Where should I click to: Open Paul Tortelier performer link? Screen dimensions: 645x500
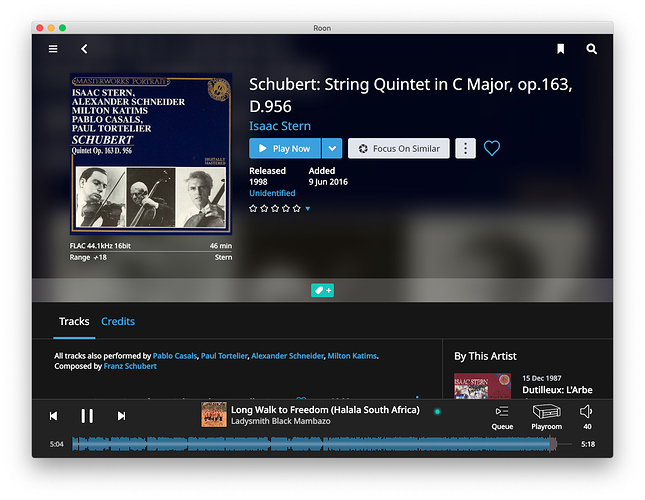pos(224,356)
